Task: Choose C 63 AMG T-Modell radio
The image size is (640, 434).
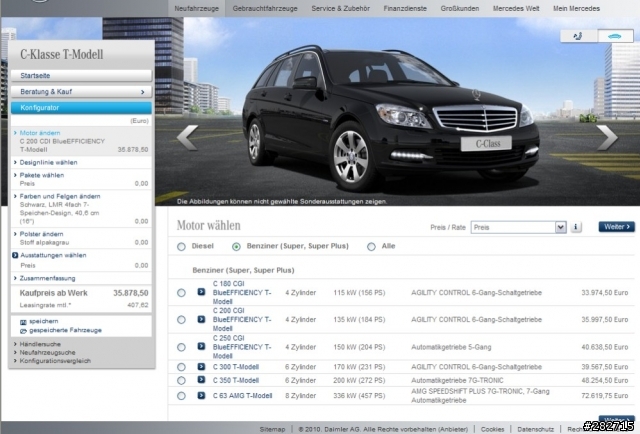Action: 181,396
